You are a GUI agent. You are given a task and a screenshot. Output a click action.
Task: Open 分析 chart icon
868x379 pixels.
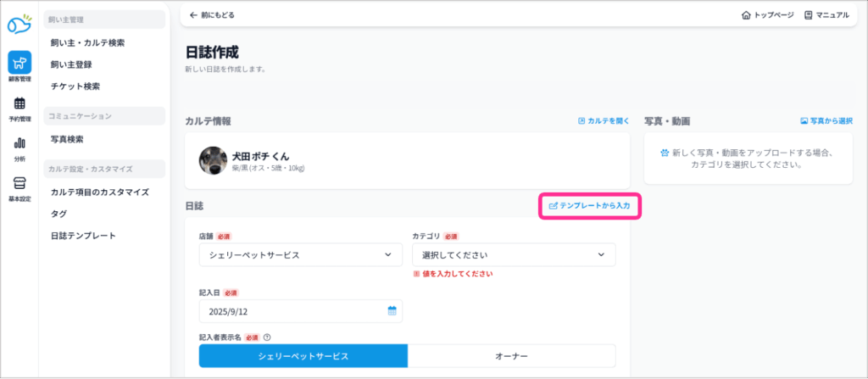[19, 146]
